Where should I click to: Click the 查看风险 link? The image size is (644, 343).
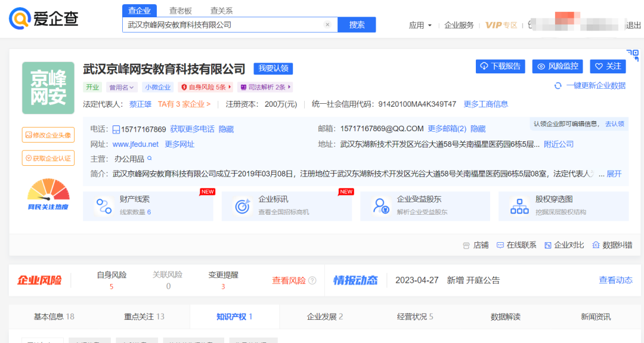[x=289, y=280]
